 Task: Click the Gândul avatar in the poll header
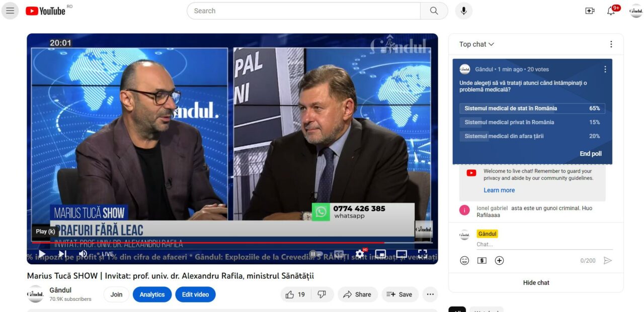click(x=465, y=69)
